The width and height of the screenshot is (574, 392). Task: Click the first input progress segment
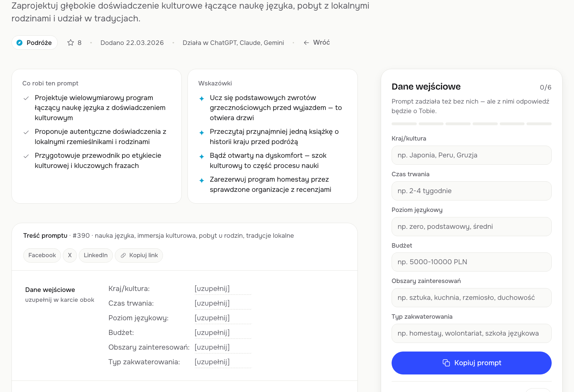(404, 124)
